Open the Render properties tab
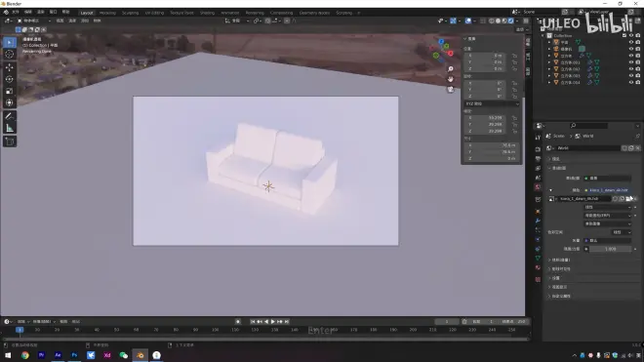 pos(538,148)
